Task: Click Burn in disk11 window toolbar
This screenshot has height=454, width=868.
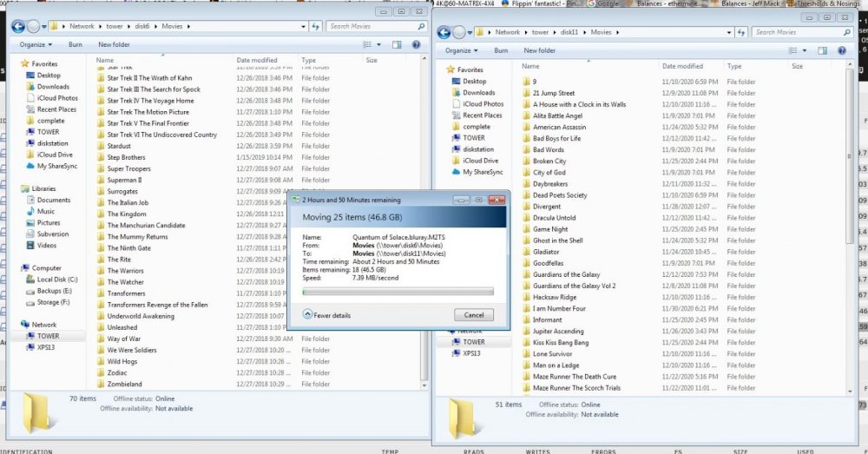Action: click(x=501, y=50)
